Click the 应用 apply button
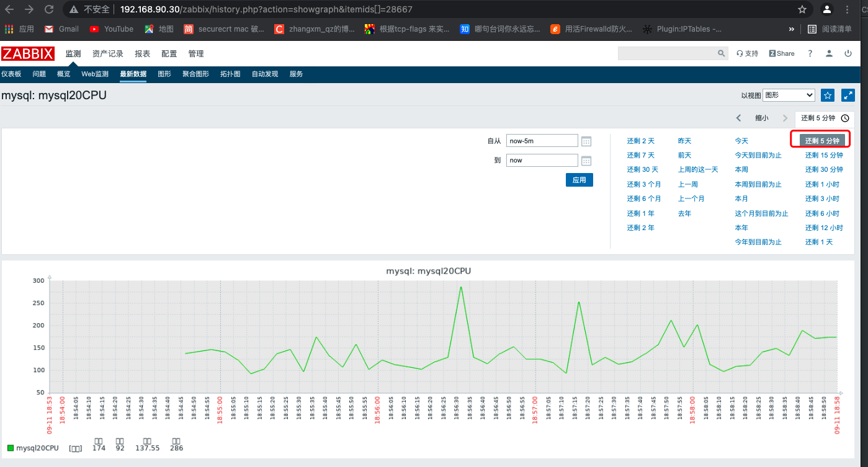 (x=579, y=180)
